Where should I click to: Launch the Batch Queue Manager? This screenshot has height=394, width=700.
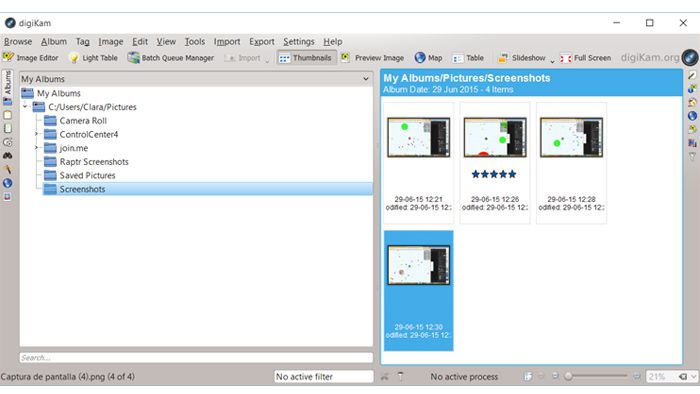coord(171,58)
